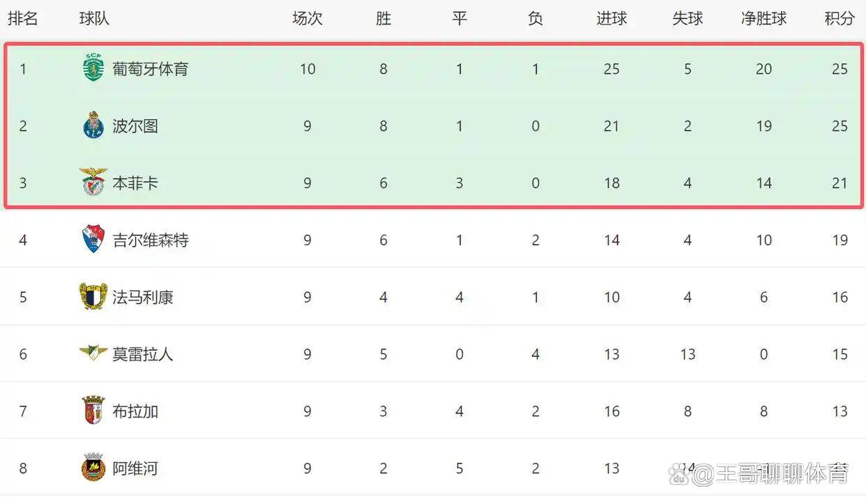Click the Rio Ave club crest
This screenshot has height=504, width=866.
tap(93, 467)
